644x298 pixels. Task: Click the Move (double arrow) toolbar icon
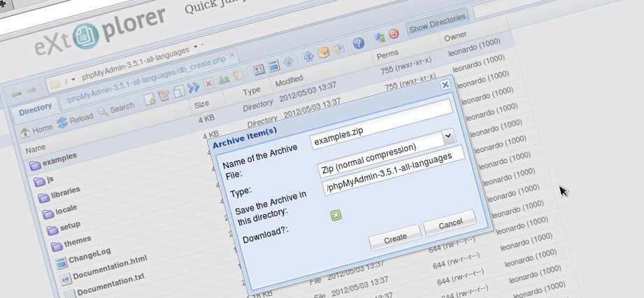tap(194, 87)
